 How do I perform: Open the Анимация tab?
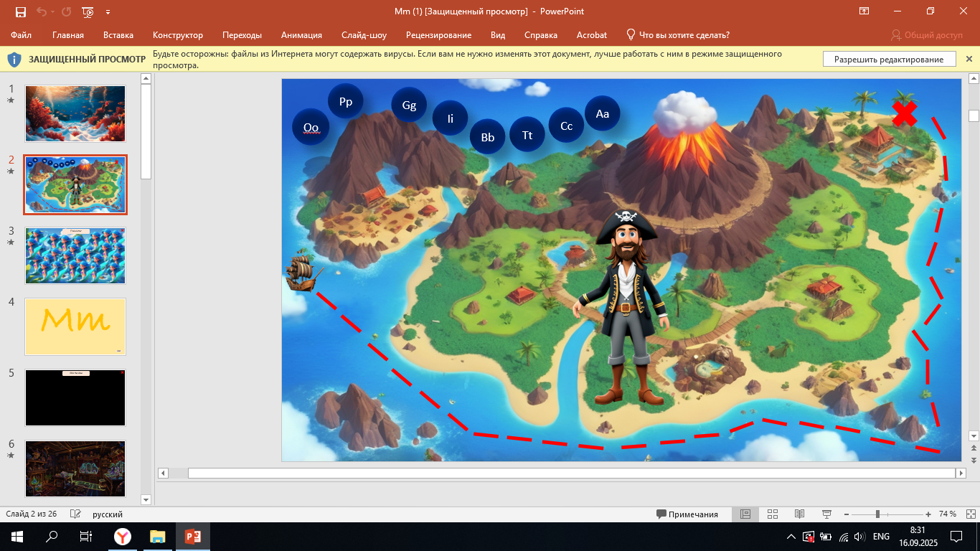pos(301,35)
